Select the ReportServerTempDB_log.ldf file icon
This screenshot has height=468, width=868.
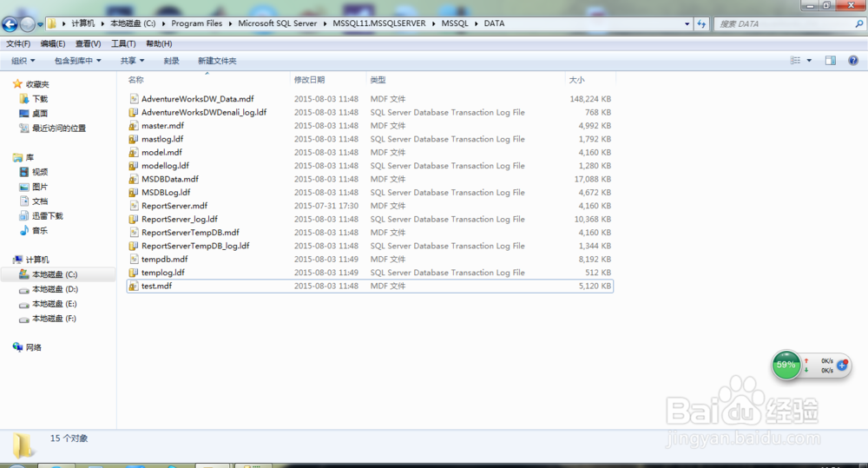(134, 246)
